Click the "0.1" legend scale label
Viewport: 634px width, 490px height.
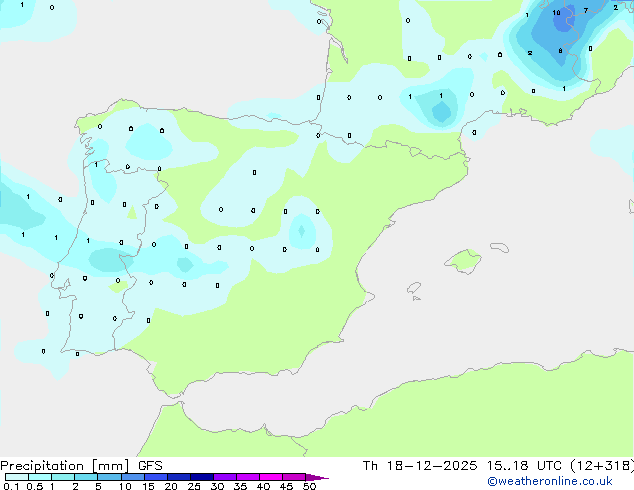11,486
